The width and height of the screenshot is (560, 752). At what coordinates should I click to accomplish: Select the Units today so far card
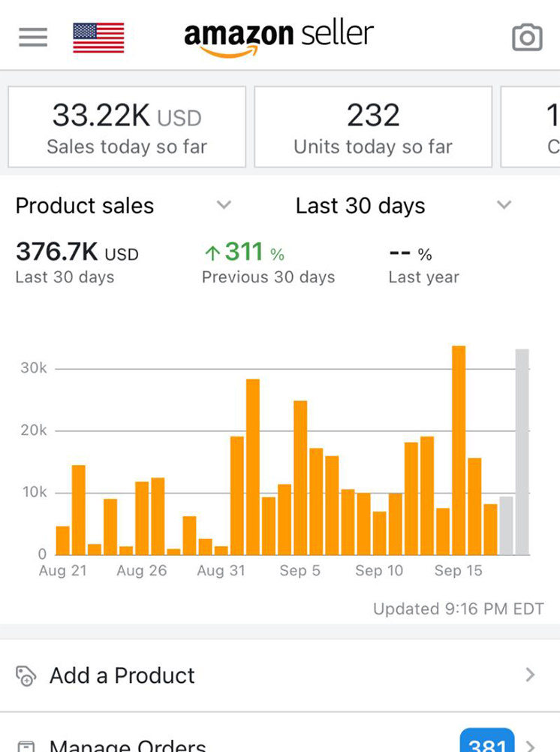coord(373,127)
